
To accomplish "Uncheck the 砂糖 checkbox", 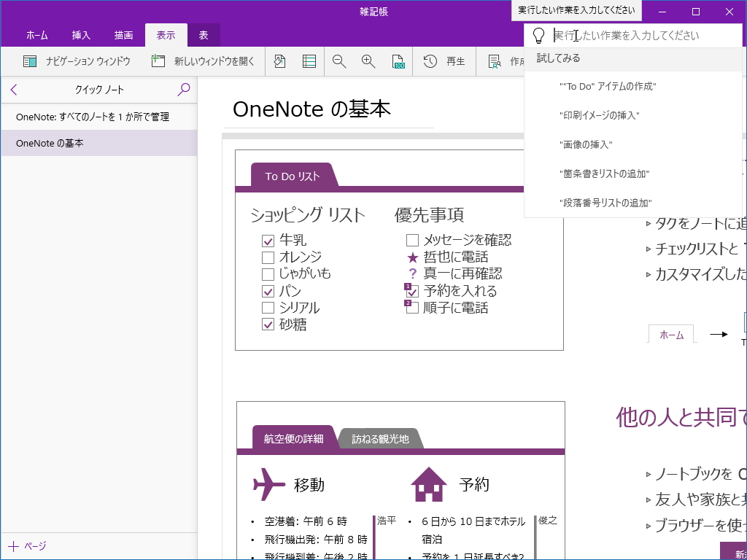I will pyautogui.click(x=268, y=324).
